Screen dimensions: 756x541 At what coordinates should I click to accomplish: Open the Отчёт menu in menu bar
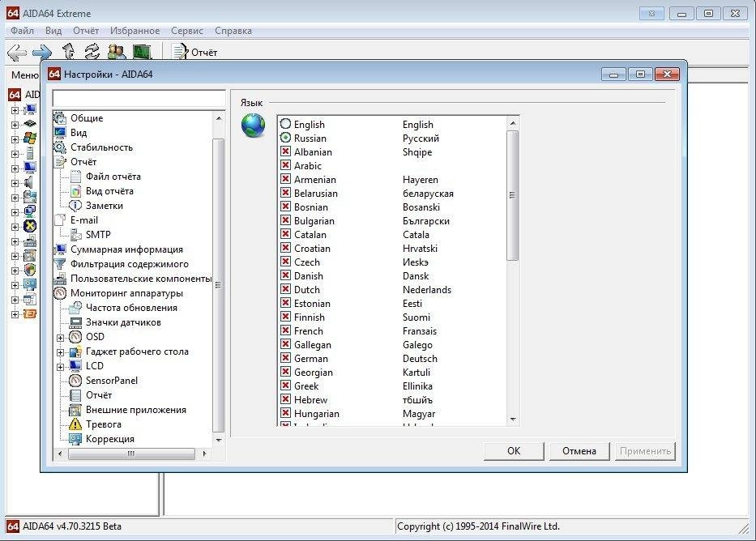(x=86, y=30)
